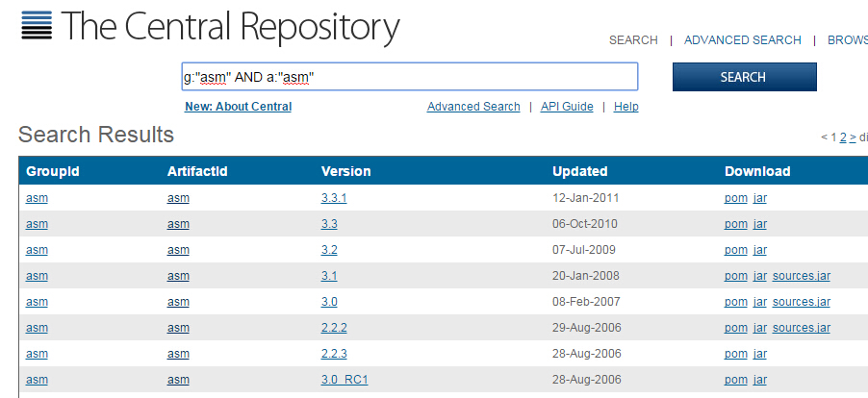This screenshot has width=868, height=398.
Task: Click The Central Repository logo icon
Action: [x=37, y=25]
